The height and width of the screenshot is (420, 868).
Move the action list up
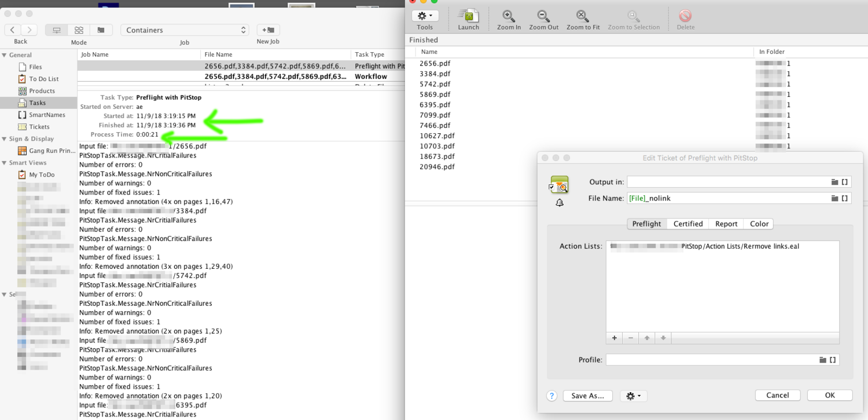[x=647, y=338]
